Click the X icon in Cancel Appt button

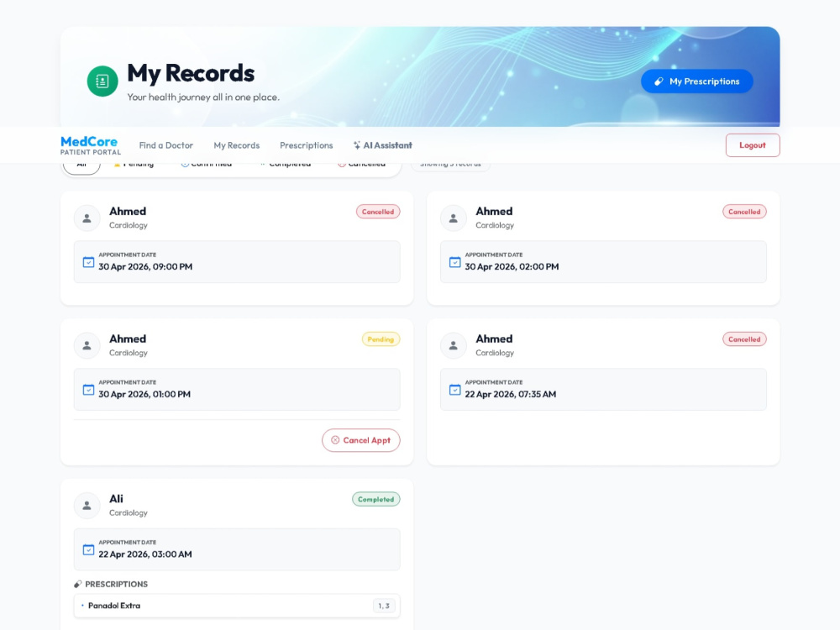tap(335, 440)
